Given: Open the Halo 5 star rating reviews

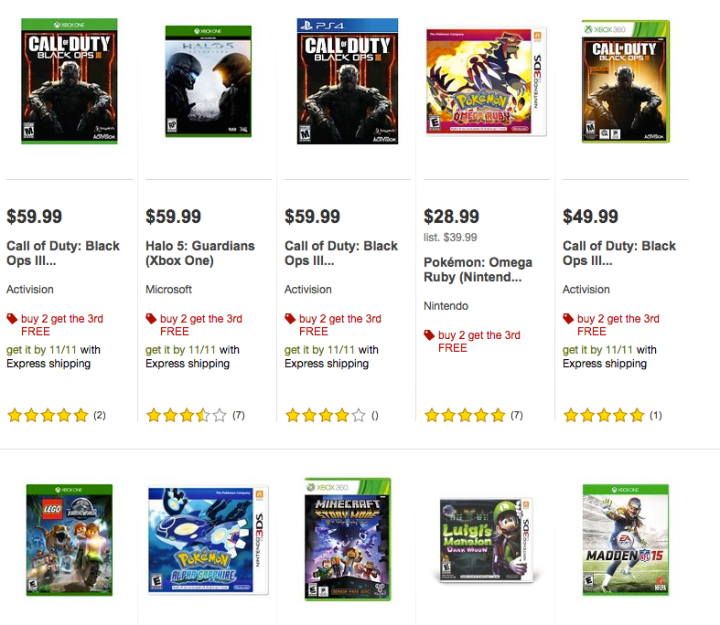Looking at the screenshot, I should [195, 416].
